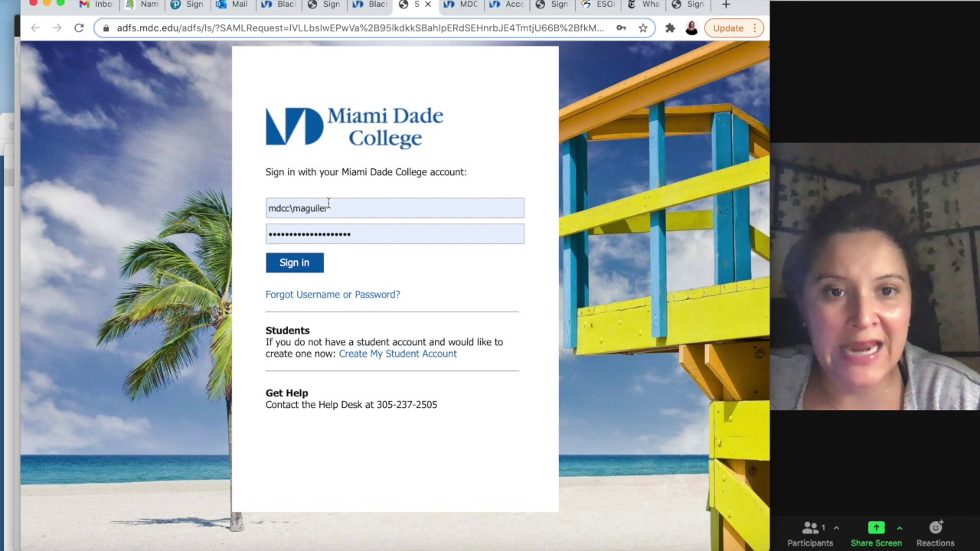This screenshot has width=980, height=551.
Task: Switch to the Sign tab with P icon
Action: [x=188, y=5]
